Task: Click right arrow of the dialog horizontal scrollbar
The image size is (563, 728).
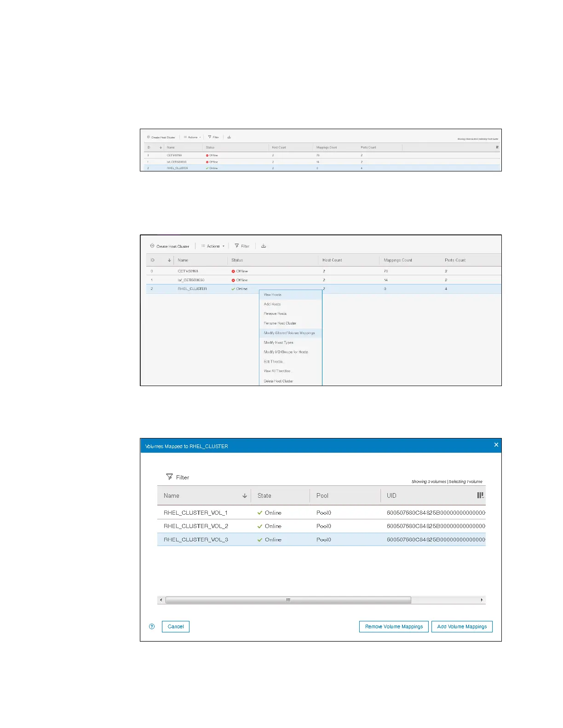Action: pyautogui.click(x=482, y=600)
